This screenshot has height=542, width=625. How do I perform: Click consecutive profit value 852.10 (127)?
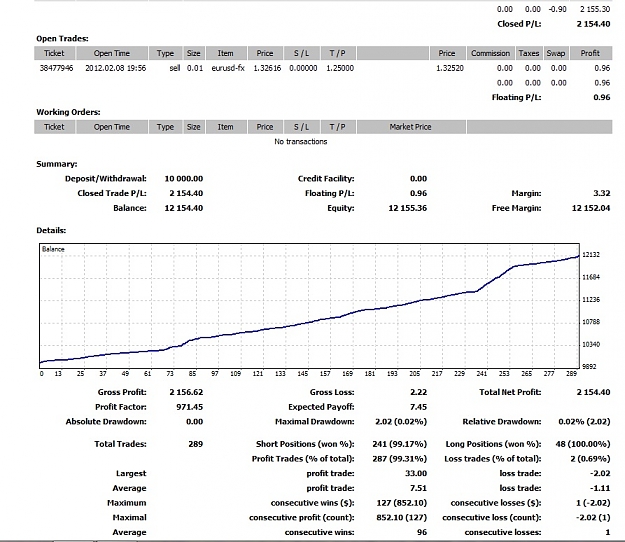[401, 518]
